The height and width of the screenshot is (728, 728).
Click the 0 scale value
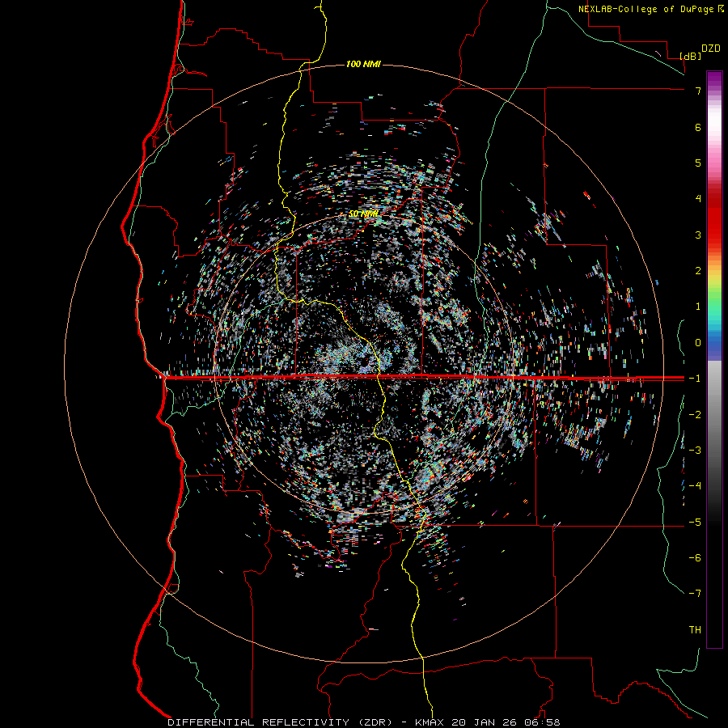698,343
